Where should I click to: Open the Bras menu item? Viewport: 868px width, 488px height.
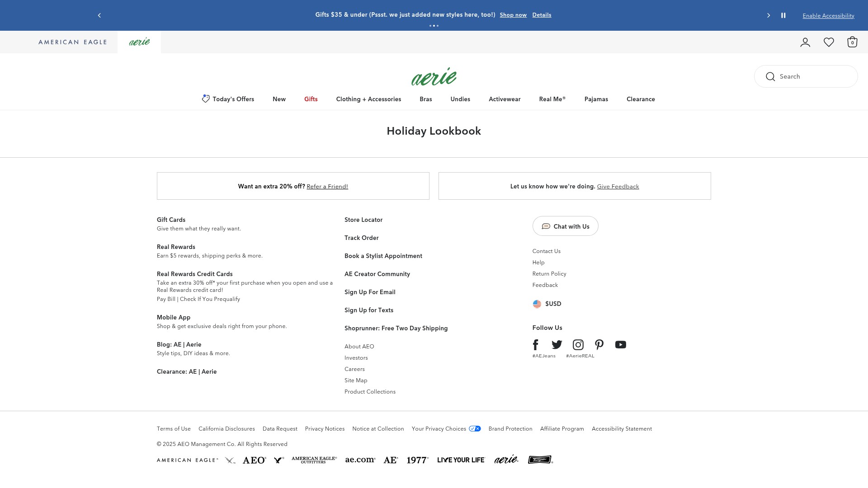click(426, 99)
